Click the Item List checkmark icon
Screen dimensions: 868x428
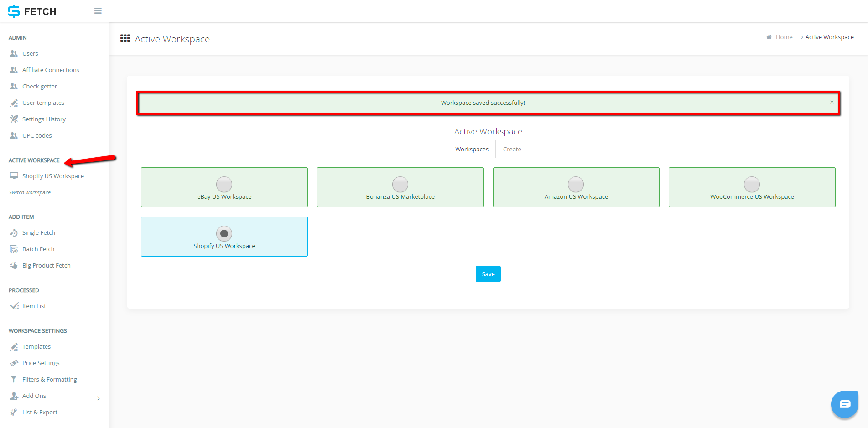pyautogui.click(x=14, y=306)
